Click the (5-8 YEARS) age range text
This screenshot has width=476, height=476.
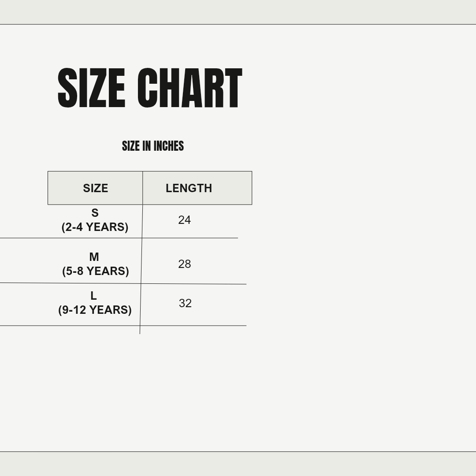[x=95, y=271]
